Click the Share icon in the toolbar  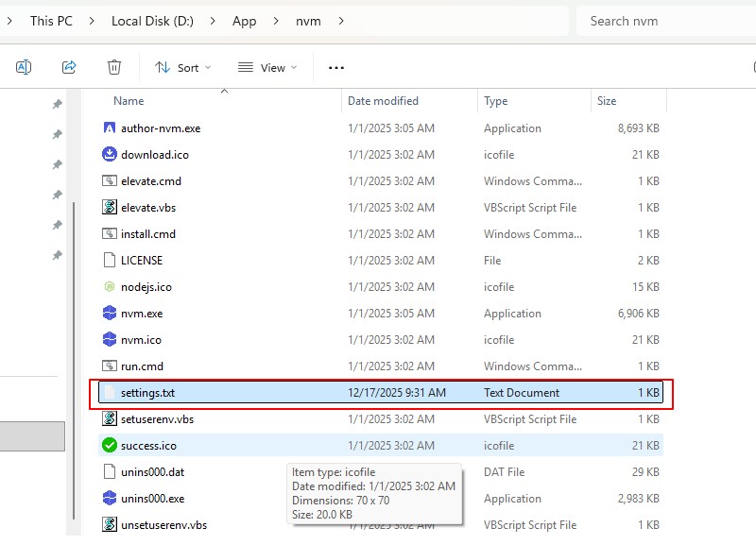pos(69,67)
